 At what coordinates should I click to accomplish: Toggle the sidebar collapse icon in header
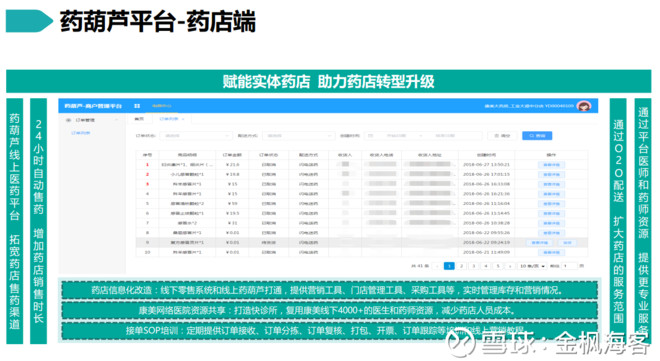point(137,106)
